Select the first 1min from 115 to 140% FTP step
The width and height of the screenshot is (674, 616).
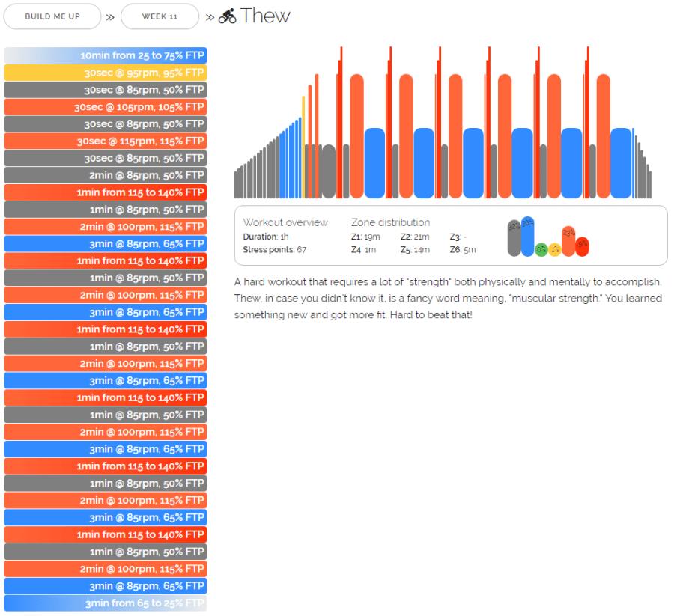106,192
